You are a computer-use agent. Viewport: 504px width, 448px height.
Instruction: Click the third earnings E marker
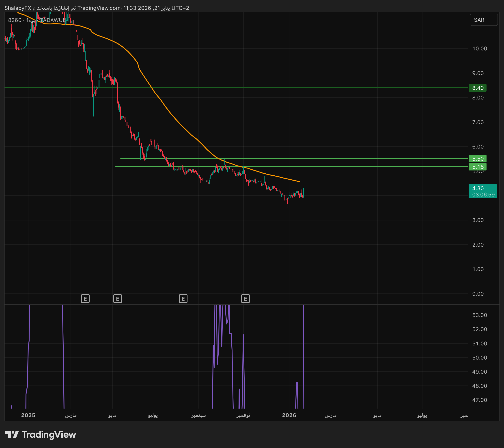(183, 299)
